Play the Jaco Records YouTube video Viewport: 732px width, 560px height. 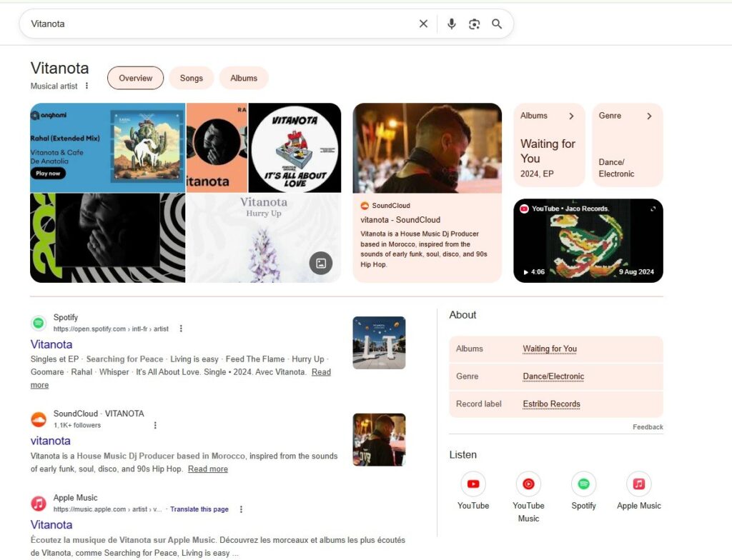[588, 241]
